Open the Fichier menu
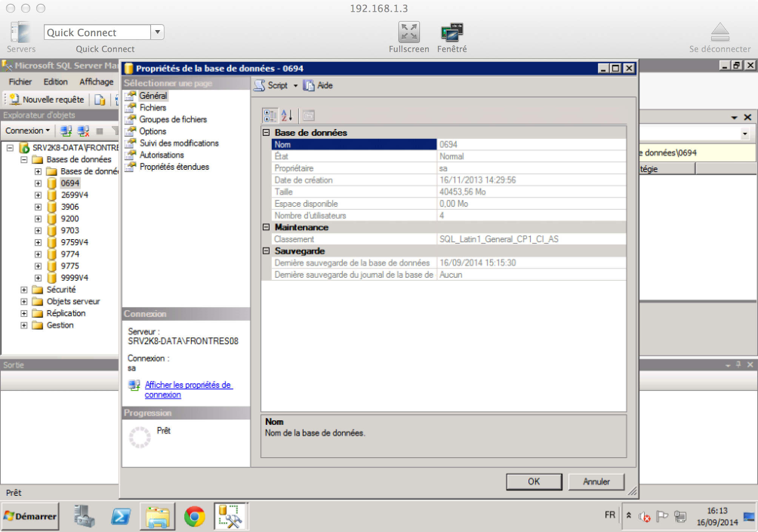 20,82
